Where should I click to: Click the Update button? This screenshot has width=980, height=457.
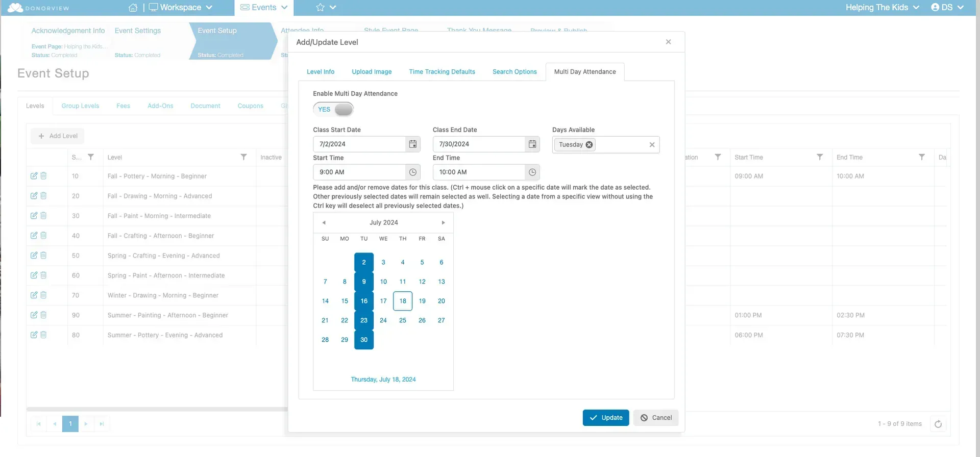coord(606,418)
